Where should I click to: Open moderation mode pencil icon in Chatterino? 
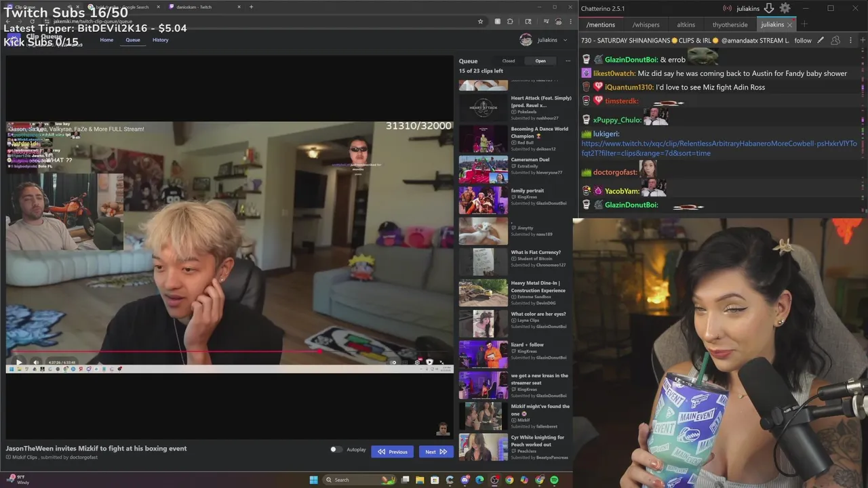pyautogui.click(x=821, y=40)
